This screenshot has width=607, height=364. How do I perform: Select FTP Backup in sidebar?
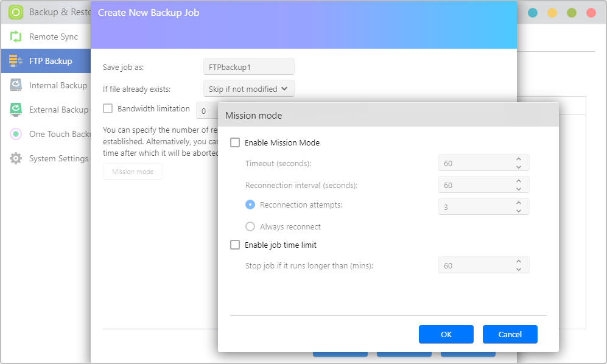[46, 61]
